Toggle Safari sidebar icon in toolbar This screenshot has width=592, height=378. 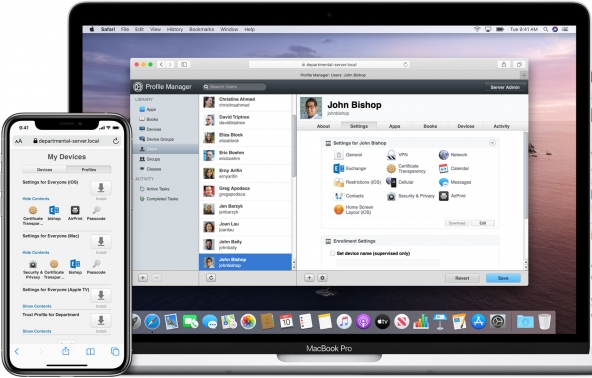point(184,65)
